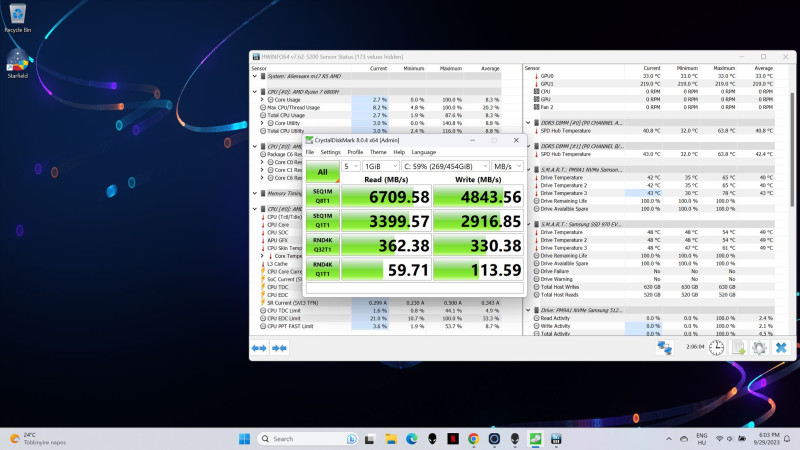The image size is (800, 450).
Task: Open Task View from the taskbar
Action: pos(370,439)
